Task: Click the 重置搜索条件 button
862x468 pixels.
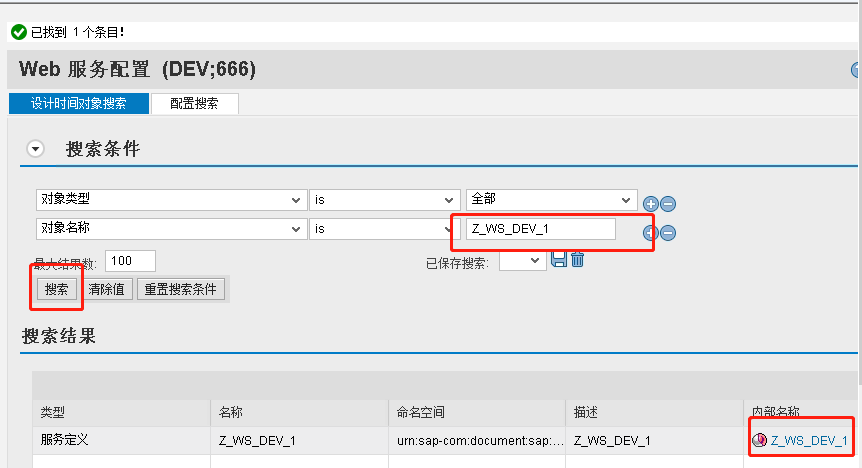Action: (x=181, y=289)
